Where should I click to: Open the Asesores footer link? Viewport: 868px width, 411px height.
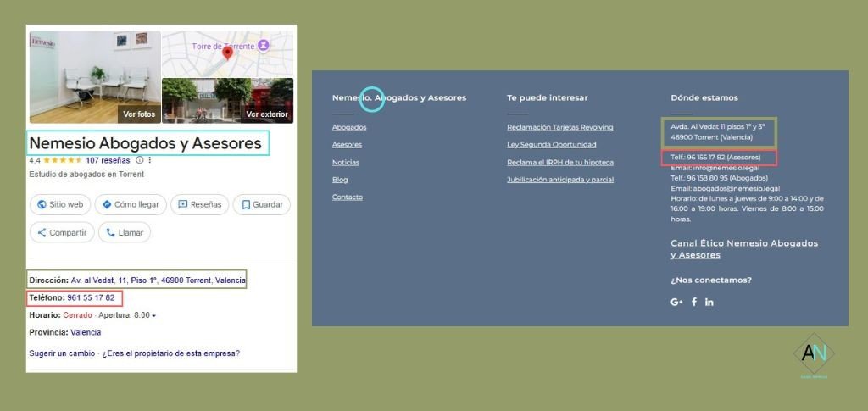coord(347,144)
